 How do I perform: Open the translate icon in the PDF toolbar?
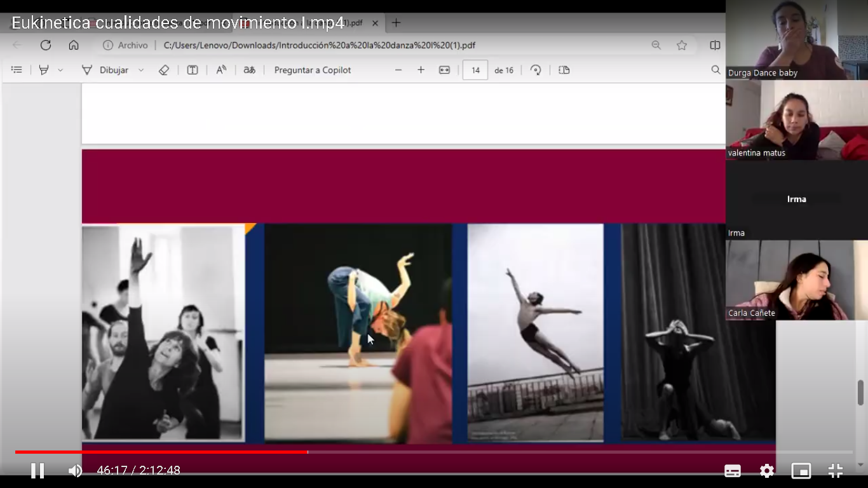tap(250, 70)
